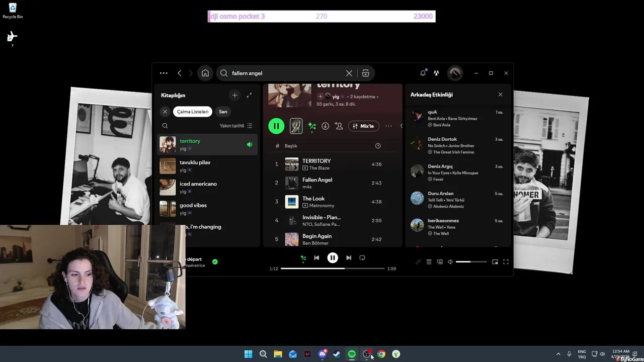Seek on the song progress bar
The width and height of the screenshot is (644, 362).
tap(334, 268)
